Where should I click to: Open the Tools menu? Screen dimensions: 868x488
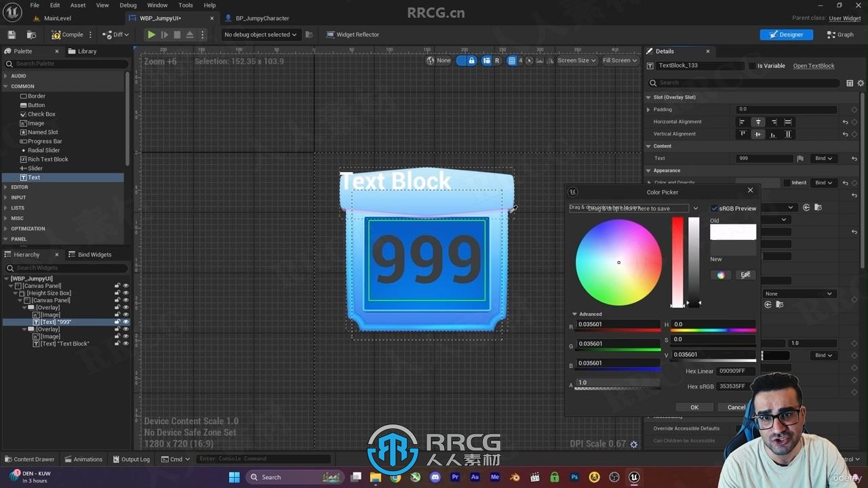point(185,5)
